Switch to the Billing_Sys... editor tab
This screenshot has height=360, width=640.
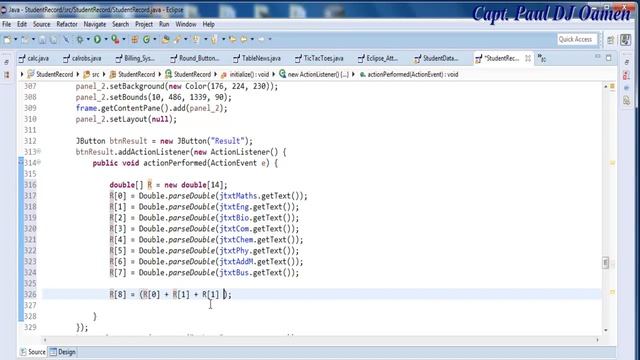coord(136,58)
